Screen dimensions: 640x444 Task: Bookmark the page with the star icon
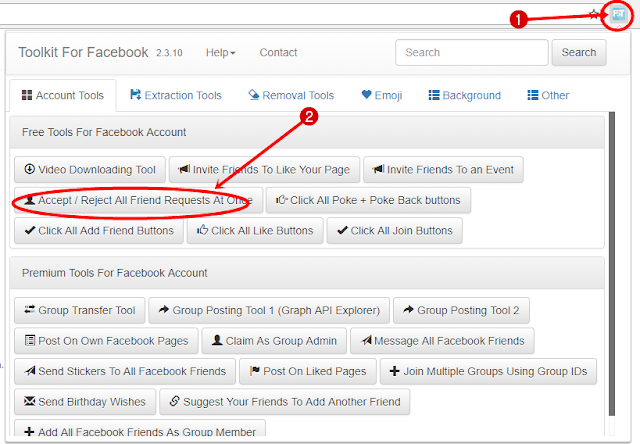[594, 15]
